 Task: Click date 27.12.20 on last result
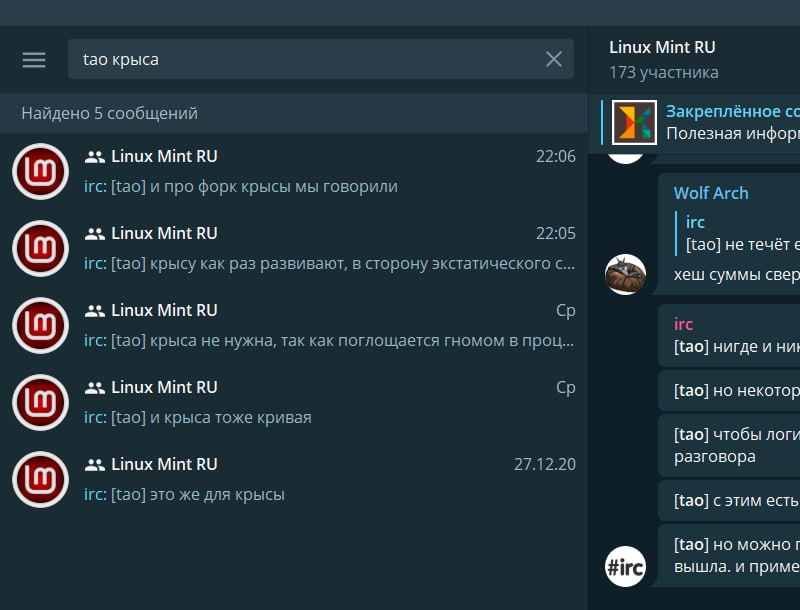coord(544,465)
